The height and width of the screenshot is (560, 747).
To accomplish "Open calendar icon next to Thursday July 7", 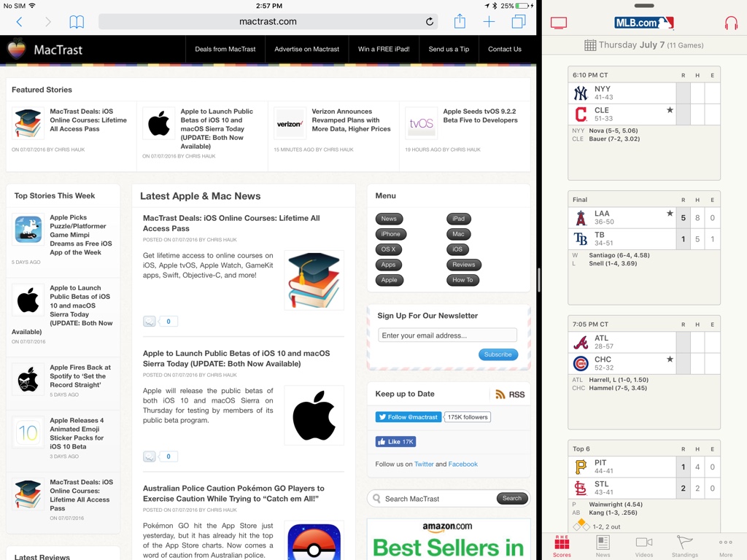I will point(590,45).
